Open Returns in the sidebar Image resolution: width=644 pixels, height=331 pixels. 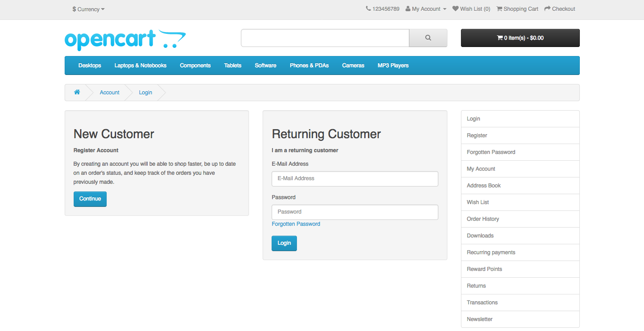[520, 286]
